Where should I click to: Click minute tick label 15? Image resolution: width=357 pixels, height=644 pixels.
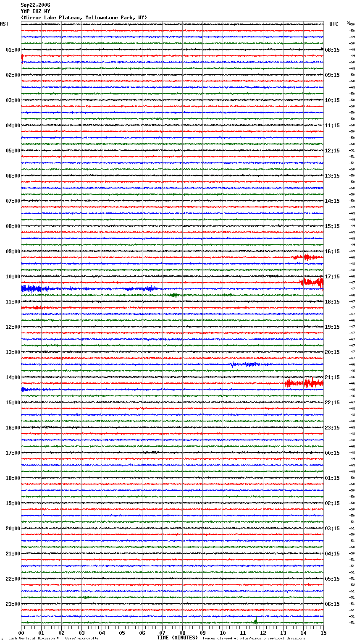(323, 633)
